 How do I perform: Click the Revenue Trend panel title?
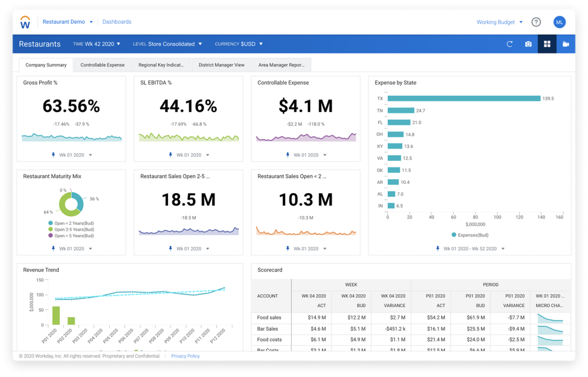[x=41, y=270]
